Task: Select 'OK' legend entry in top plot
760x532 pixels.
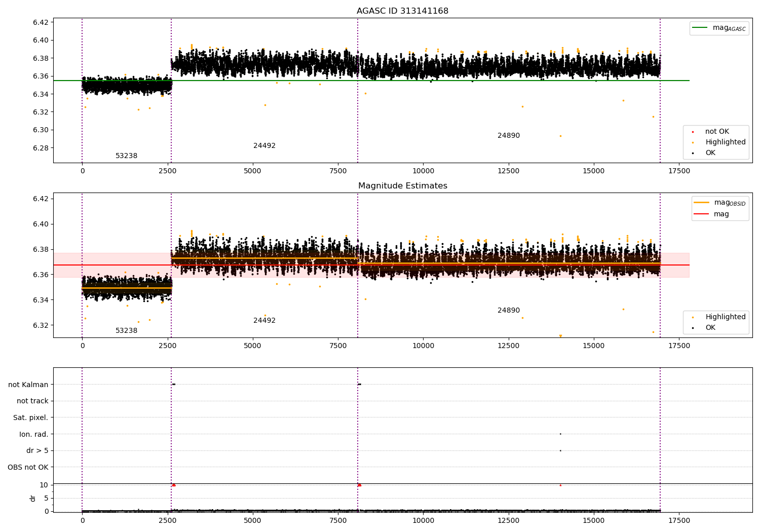Action: pos(704,153)
